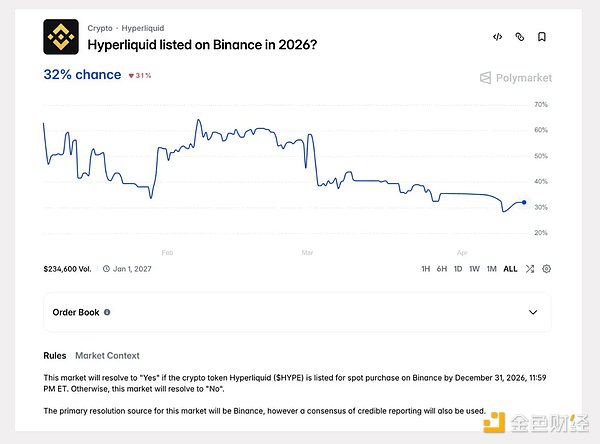Open the Rules tab
The height and width of the screenshot is (444, 600).
(x=55, y=355)
